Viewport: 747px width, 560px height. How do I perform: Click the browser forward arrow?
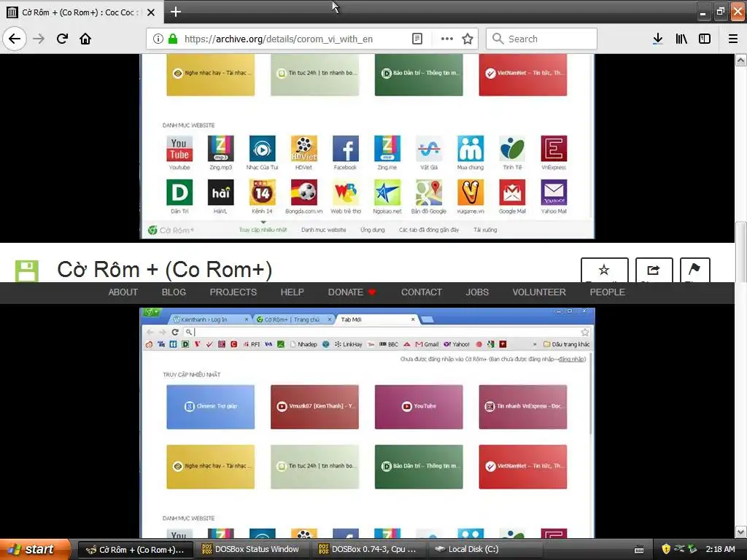click(x=39, y=39)
